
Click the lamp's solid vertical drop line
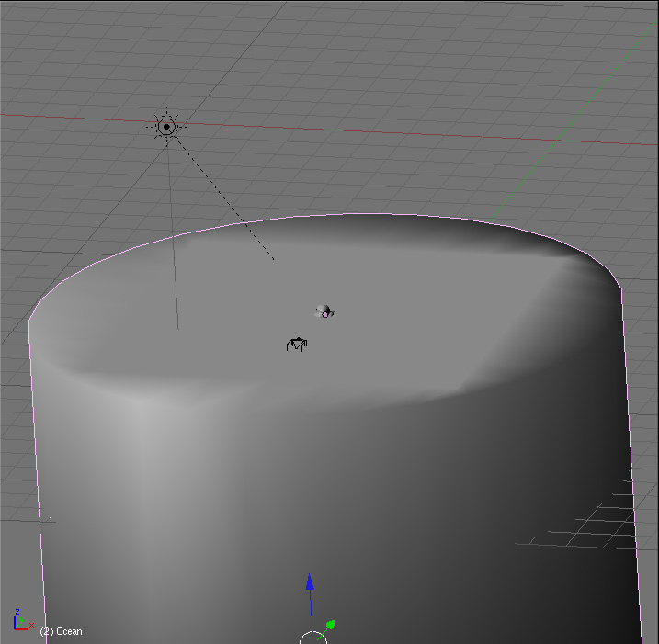173,239
